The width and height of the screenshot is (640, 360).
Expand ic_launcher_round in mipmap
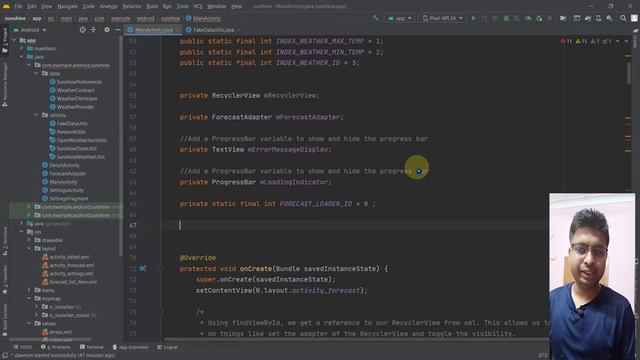tap(36, 315)
